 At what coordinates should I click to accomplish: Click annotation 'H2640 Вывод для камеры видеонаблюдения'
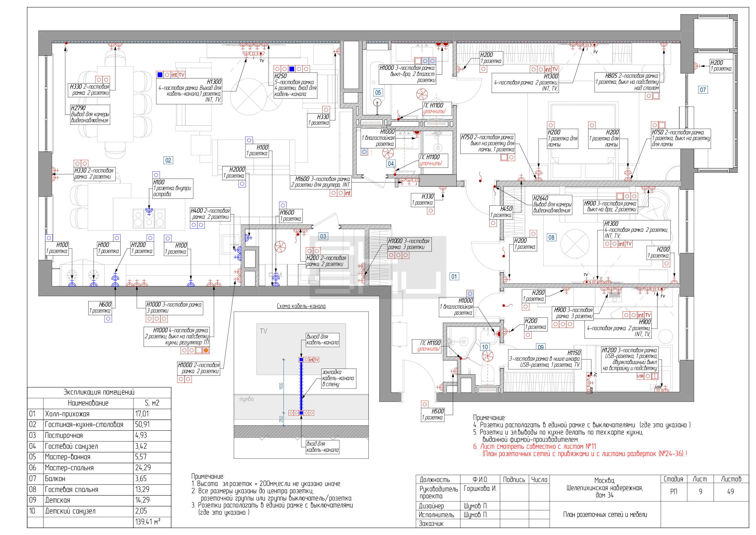click(552, 205)
